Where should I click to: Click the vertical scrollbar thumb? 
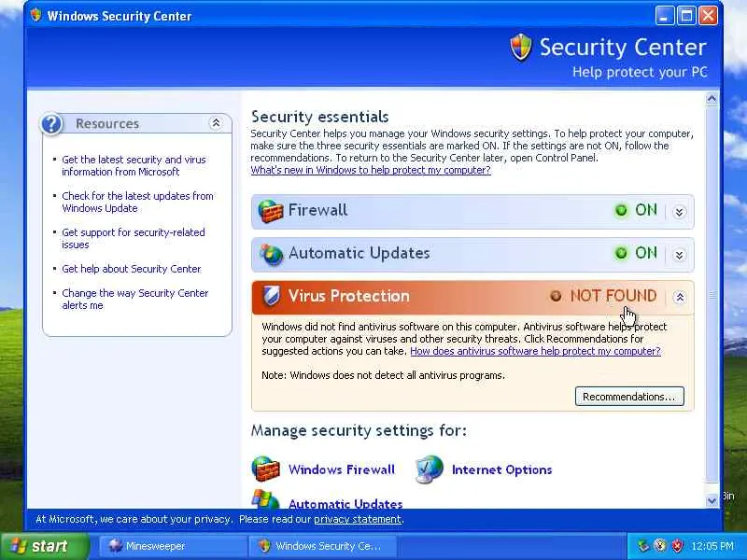(x=712, y=295)
